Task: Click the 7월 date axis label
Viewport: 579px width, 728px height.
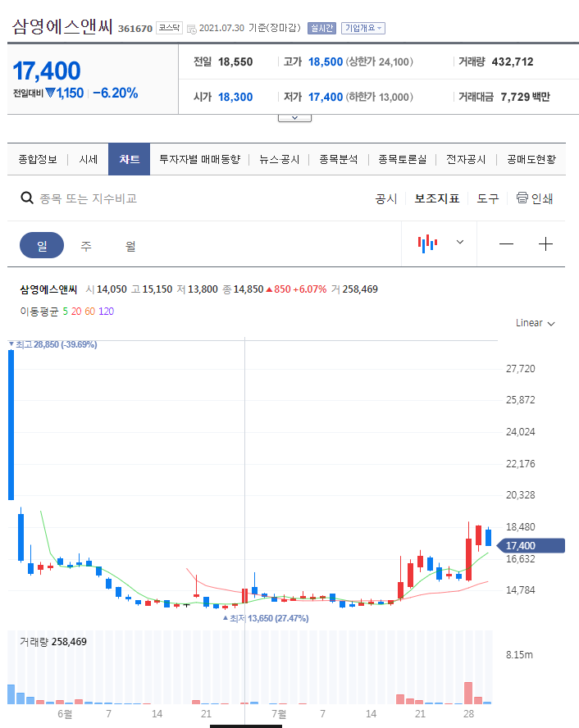Action: click(x=279, y=714)
